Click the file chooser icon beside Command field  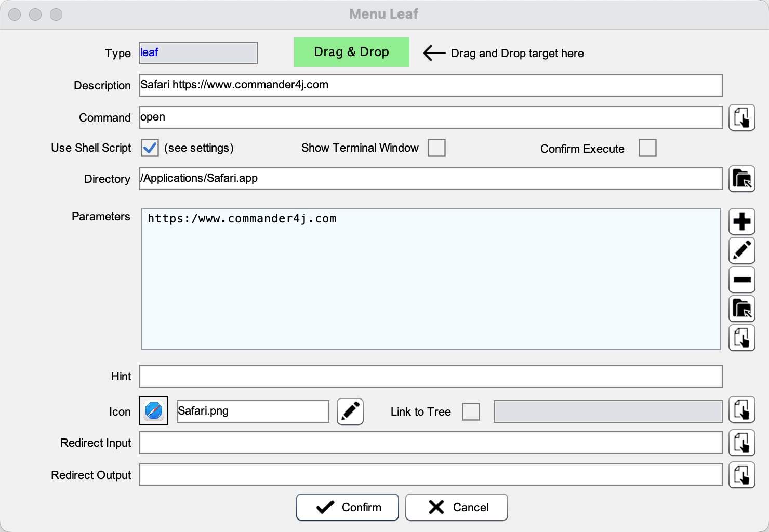[741, 118]
